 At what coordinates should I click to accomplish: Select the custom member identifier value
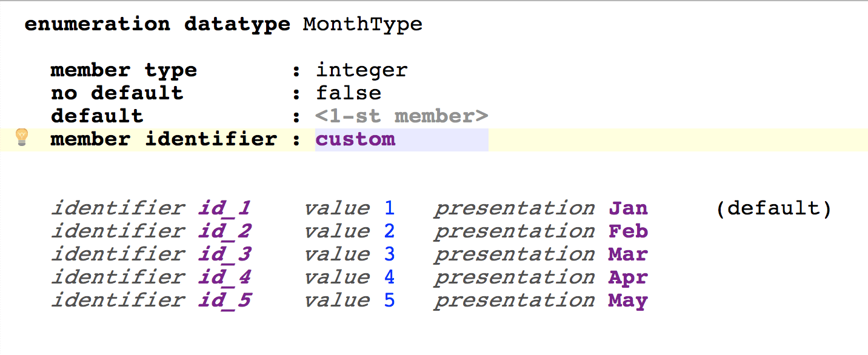point(355,139)
